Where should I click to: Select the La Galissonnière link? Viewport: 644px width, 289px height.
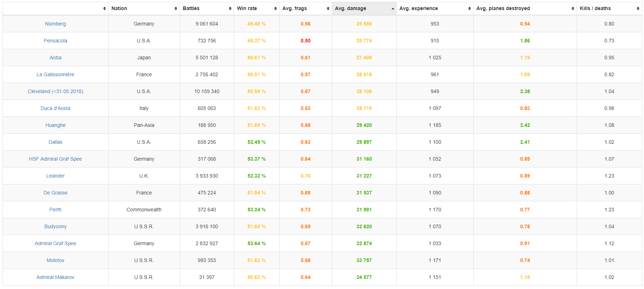55,74
